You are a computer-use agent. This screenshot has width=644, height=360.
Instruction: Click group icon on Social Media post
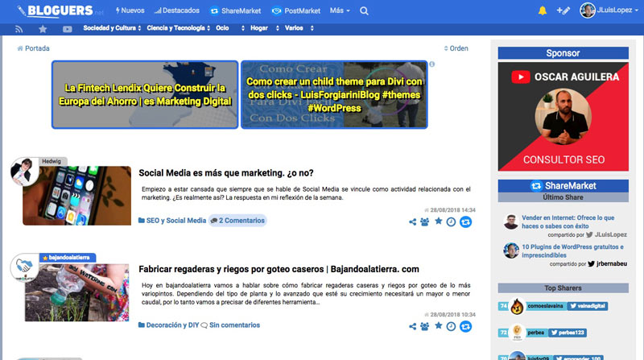[425, 222]
